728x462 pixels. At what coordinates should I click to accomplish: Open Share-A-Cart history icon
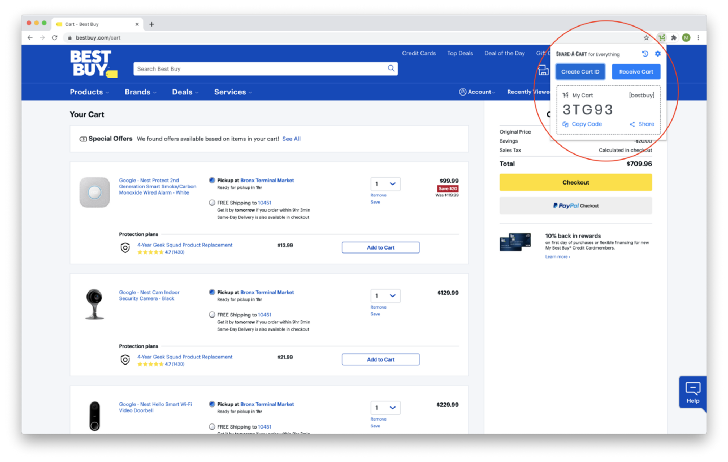pyautogui.click(x=645, y=54)
